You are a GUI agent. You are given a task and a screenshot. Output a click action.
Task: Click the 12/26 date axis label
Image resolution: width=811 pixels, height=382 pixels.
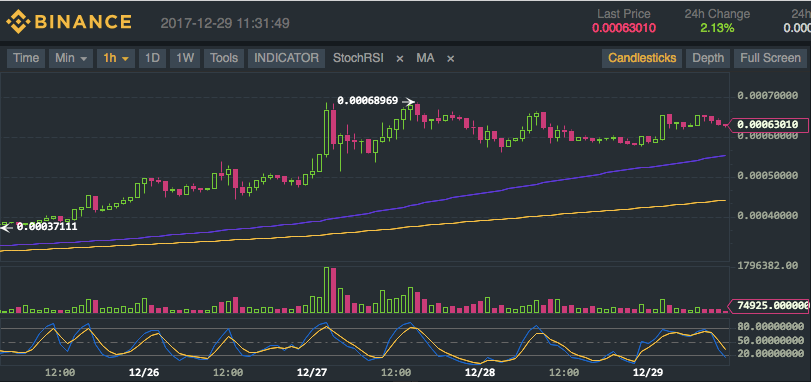pos(144,372)
